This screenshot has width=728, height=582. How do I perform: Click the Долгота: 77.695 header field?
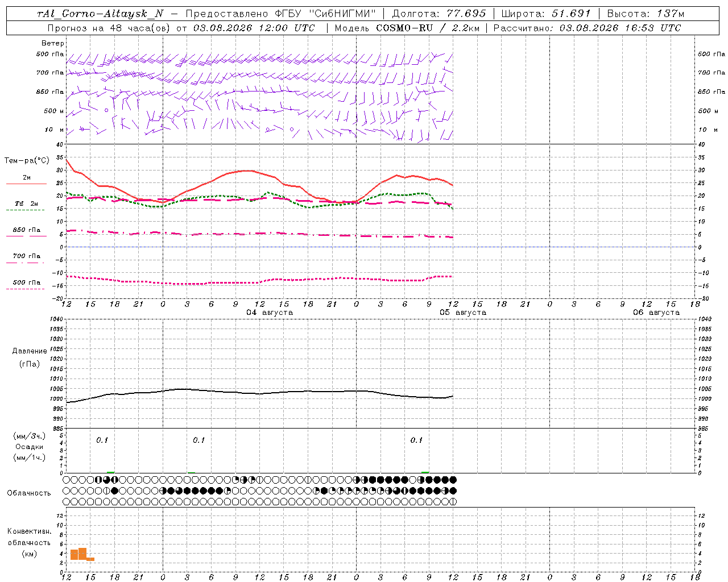tap(439, 13)
